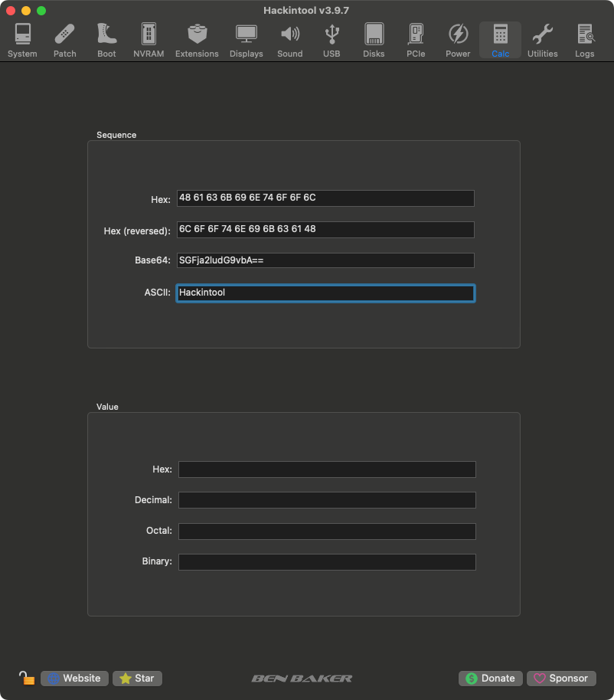Screen dimensions: 614x700
Task: Click the Donate button
Action: point(491,678)
